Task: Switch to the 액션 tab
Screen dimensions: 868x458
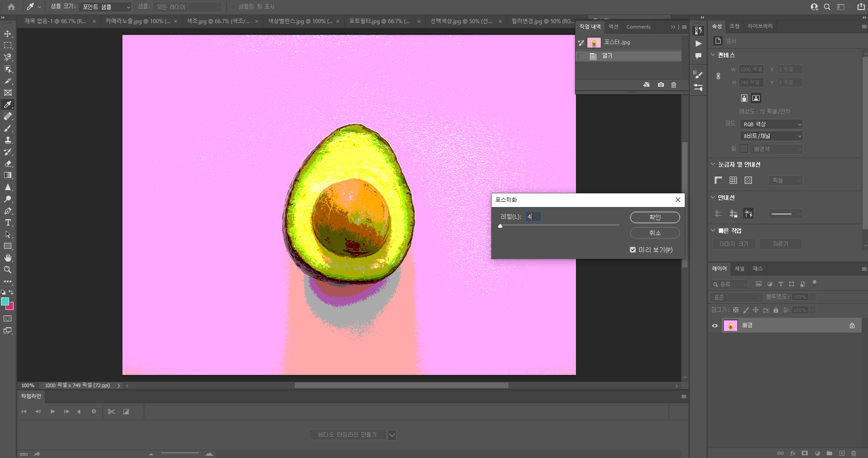Action: pos(614,27)
